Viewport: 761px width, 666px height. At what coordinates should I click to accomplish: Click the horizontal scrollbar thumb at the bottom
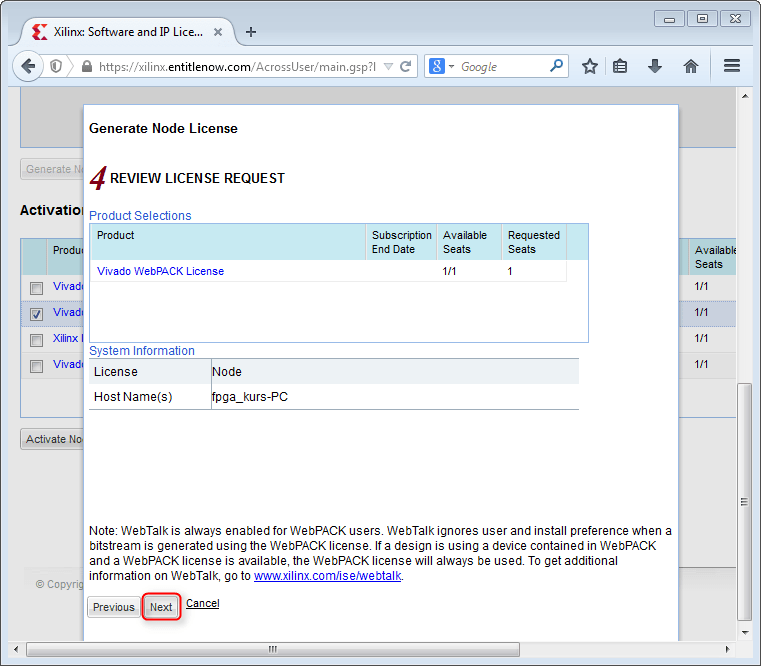pyautogui.click(x=271, y=648)
